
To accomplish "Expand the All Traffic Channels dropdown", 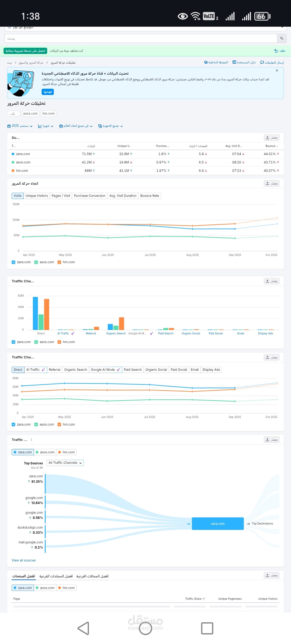I will [65, 463].
